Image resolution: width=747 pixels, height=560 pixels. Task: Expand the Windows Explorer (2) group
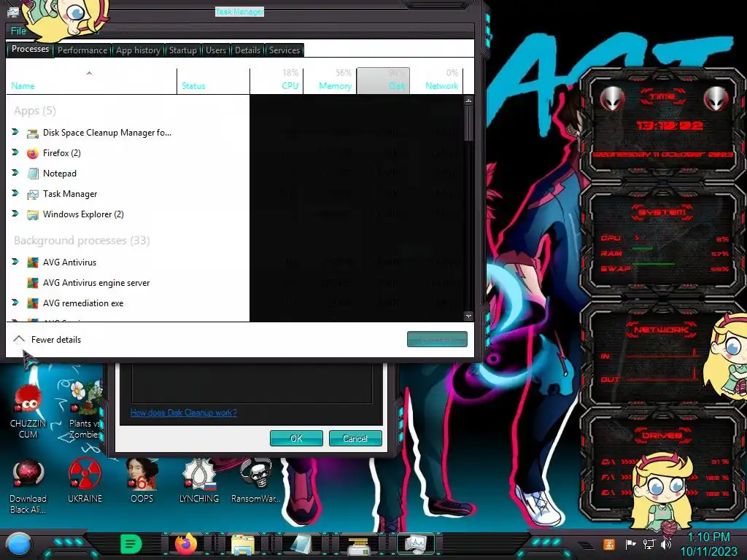(15, 214)
